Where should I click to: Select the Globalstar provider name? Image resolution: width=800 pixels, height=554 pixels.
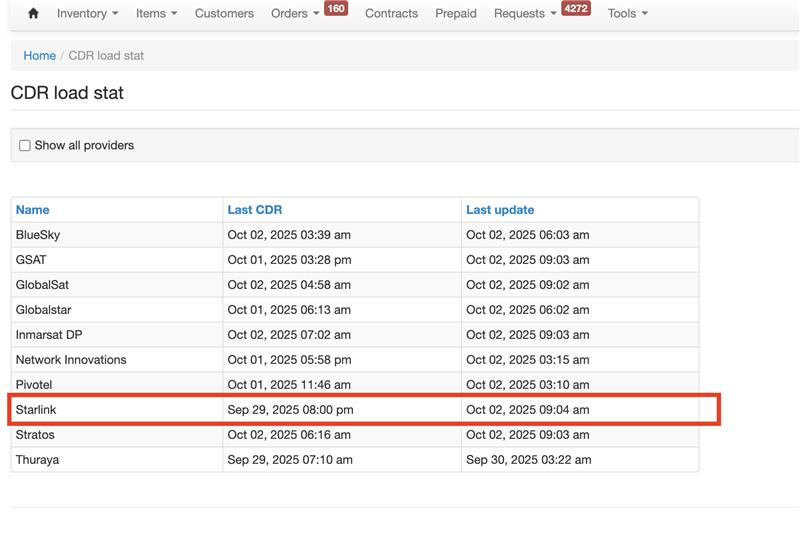43,310
